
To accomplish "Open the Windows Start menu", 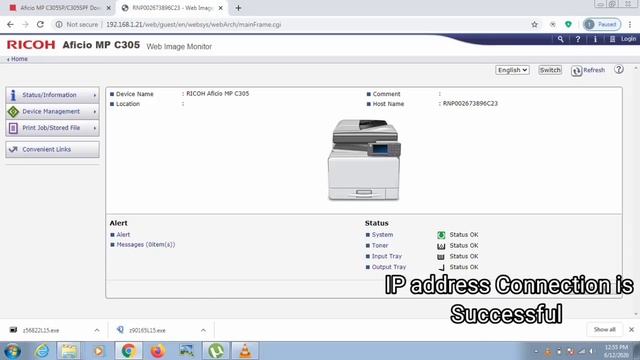I will (x=13, y=351).
